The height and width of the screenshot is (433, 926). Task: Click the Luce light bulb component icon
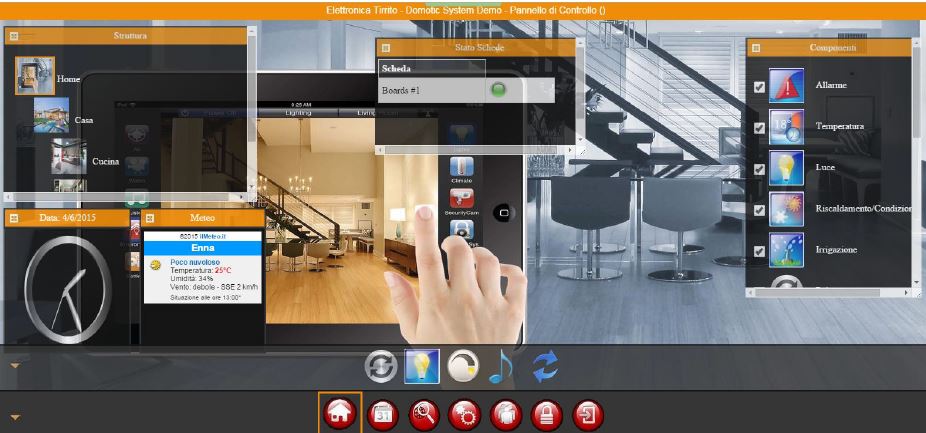point(786,168)
